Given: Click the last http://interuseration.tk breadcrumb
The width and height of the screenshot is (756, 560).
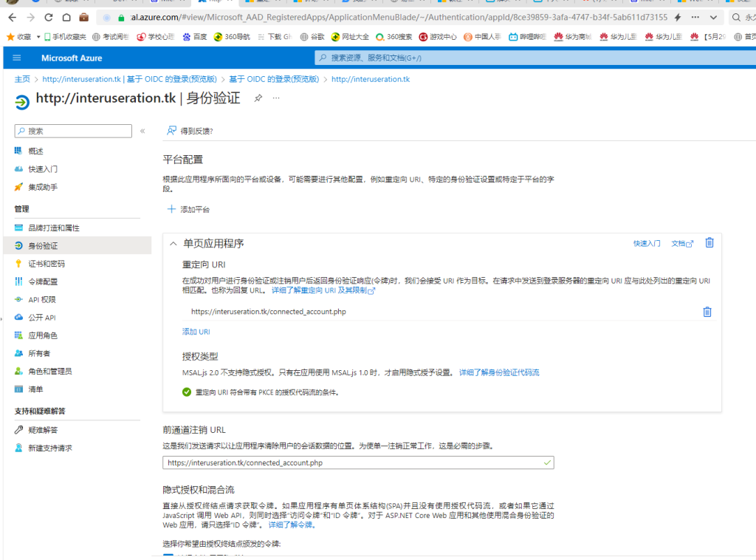Looking at the screenshot, I should point(371,79).
